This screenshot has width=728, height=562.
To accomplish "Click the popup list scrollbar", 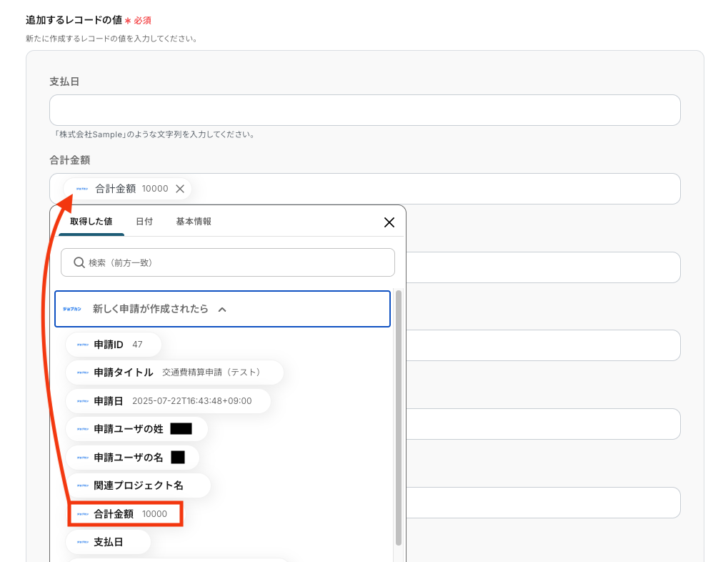I will click(399, 418).
